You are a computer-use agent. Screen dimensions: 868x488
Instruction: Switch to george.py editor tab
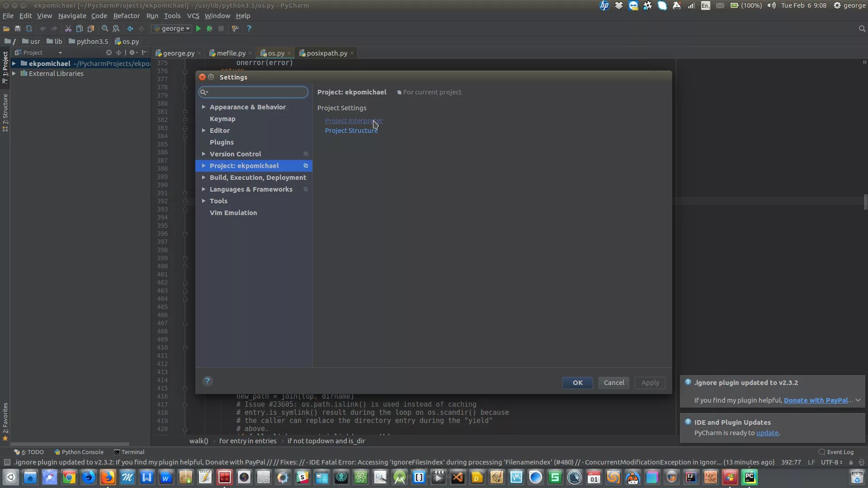[x=178, y=53]
